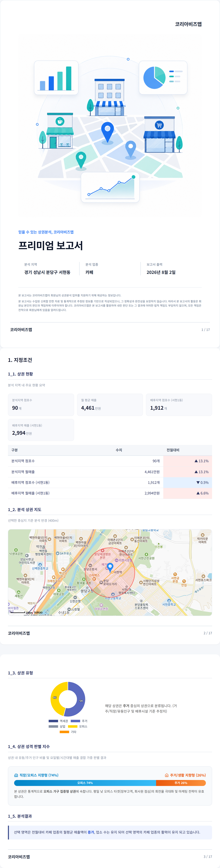This screenshot has height=868, width=220.
Task: Click the 서현중학교 school marker
Action: tap(169, 601)
